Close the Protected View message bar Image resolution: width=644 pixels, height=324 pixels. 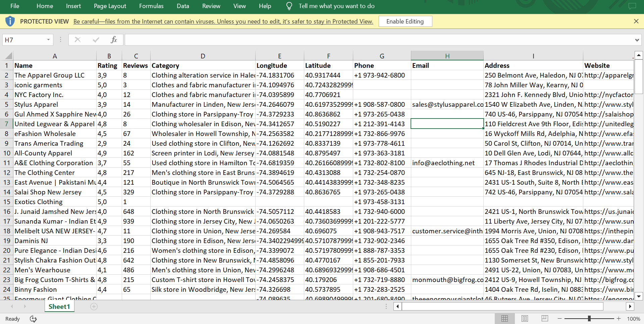pos(636,21)
